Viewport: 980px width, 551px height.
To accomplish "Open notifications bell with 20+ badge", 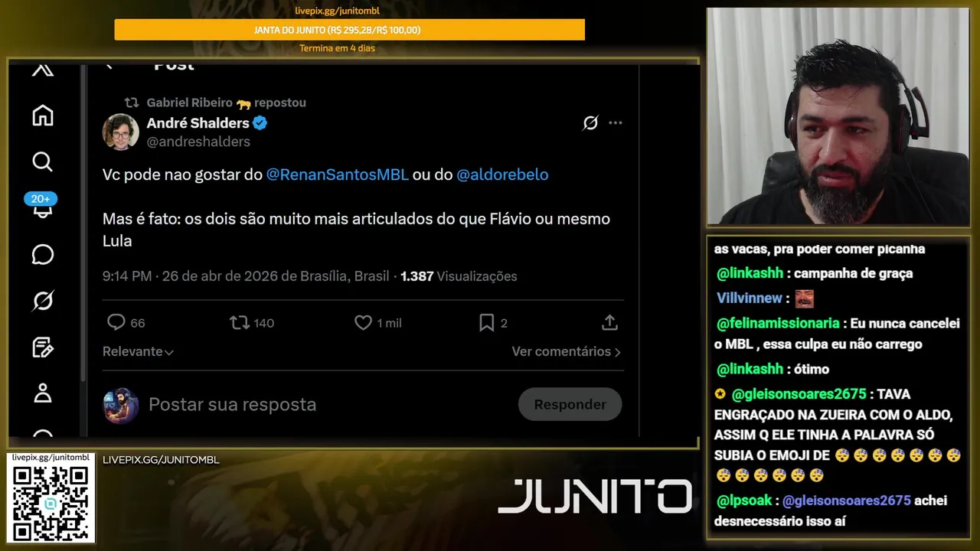I will [x=42, y=207].
